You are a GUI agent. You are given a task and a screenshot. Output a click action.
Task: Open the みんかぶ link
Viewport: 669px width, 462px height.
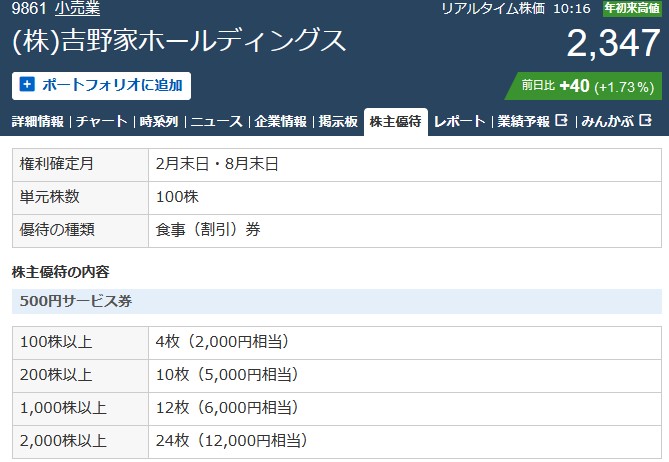click(x=608, y=122)
